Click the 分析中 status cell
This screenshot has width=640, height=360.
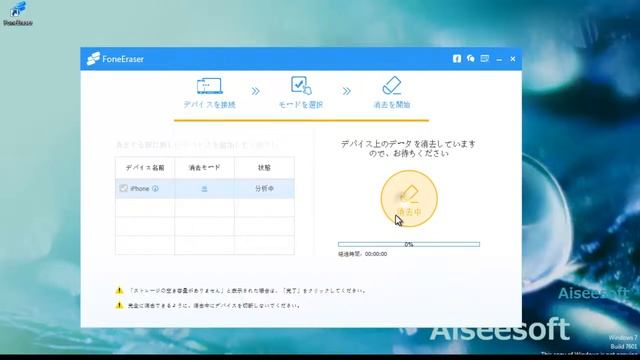264,189
